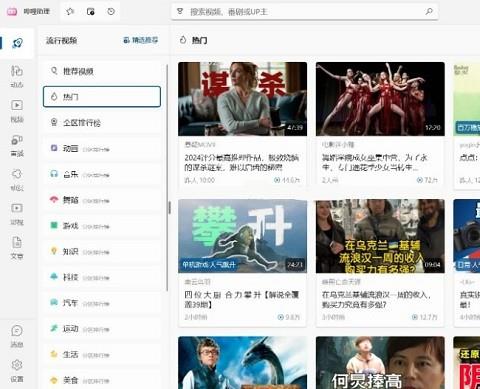Click the filter icon inside search box
Viewport: 480px width, 389px height.
(180, 12)
